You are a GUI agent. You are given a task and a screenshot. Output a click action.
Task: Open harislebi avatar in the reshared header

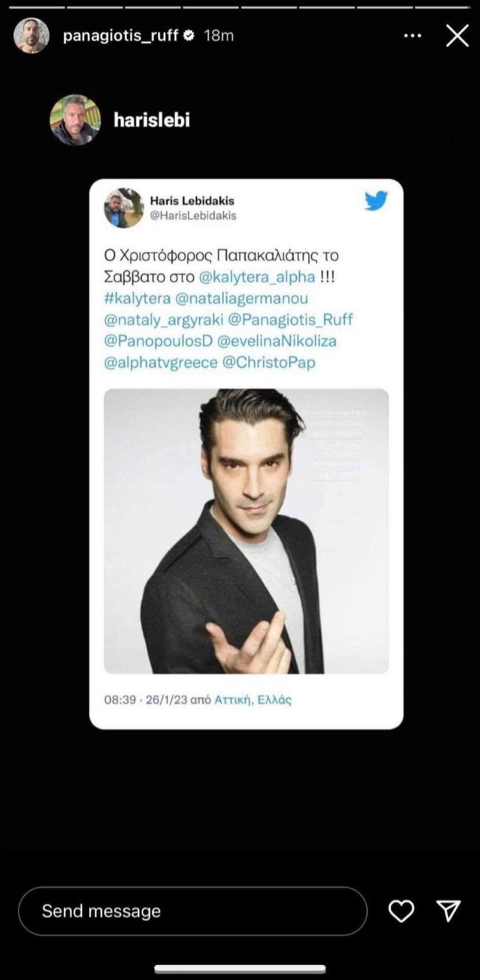[75, 120]
